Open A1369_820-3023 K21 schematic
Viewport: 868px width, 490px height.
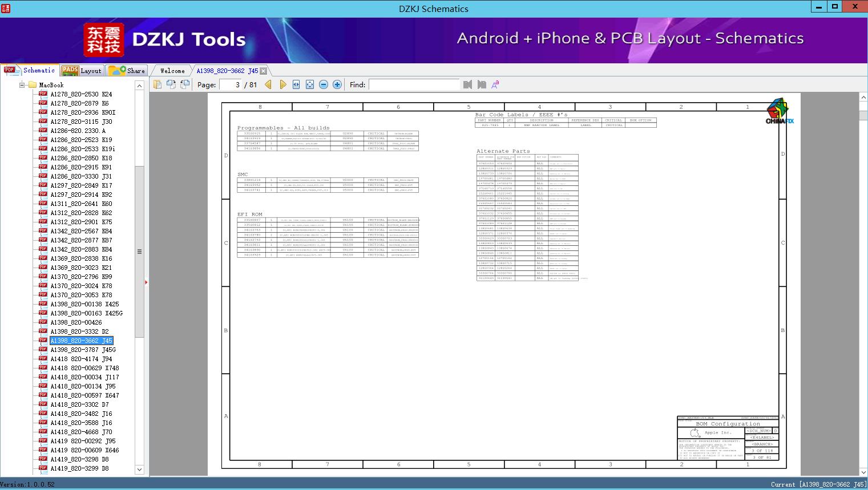pos(81,268)
